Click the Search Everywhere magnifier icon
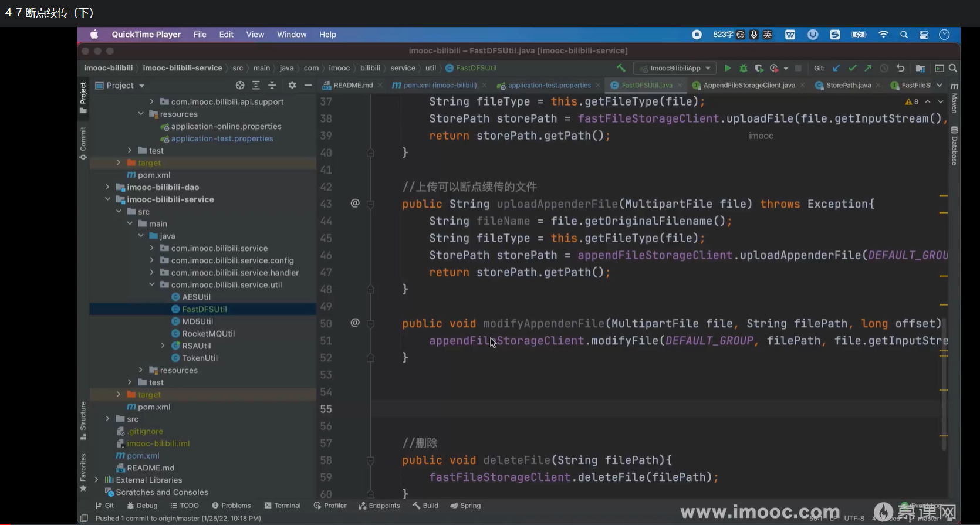The height and width of the screenshot is (525, 980). pos(953,68)
